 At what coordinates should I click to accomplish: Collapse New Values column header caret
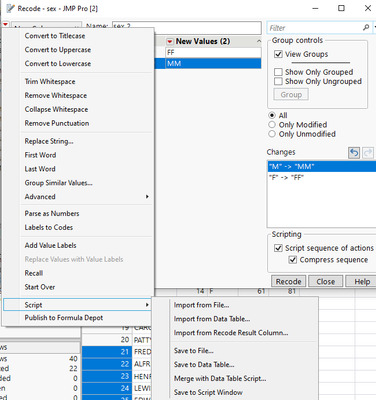click(x=259, y=41)
